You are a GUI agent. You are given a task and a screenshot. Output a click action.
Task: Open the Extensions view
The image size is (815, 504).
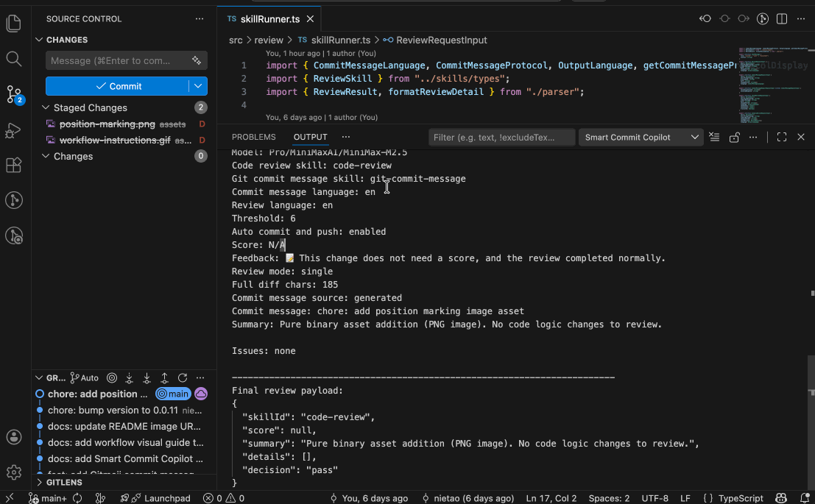click(x=13, y=166)
